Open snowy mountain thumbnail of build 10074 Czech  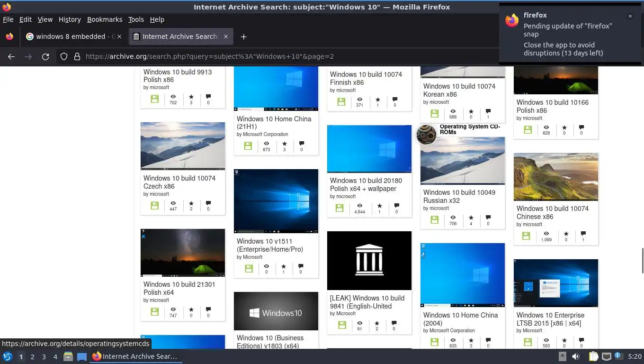coord(183,146)
